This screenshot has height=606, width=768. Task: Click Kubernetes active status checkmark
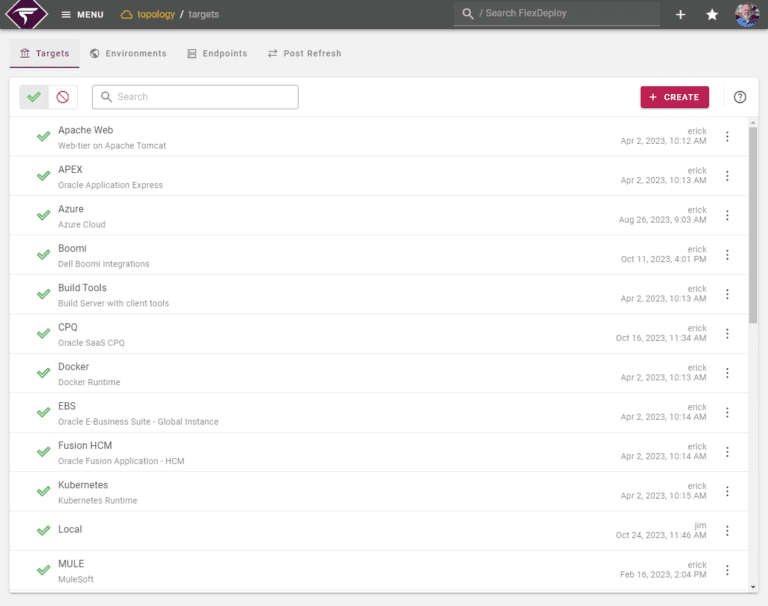(44, 491)
